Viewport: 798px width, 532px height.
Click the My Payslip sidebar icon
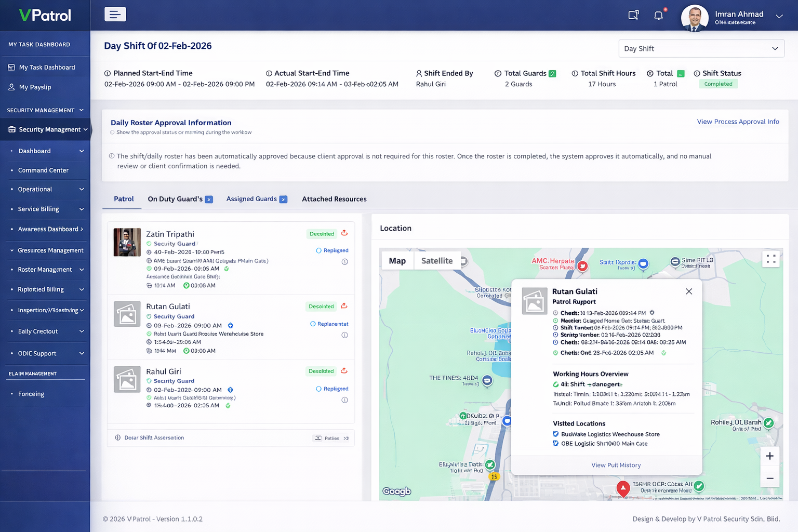11,87
